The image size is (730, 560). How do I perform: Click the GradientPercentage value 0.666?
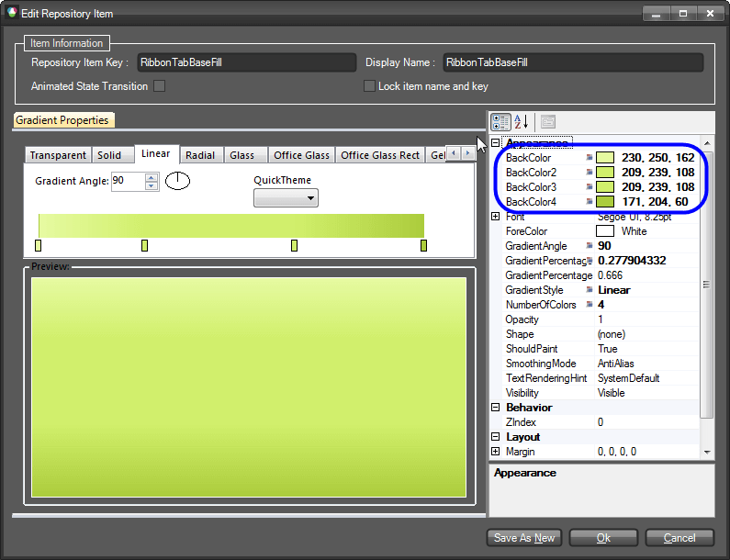(611, 275)
